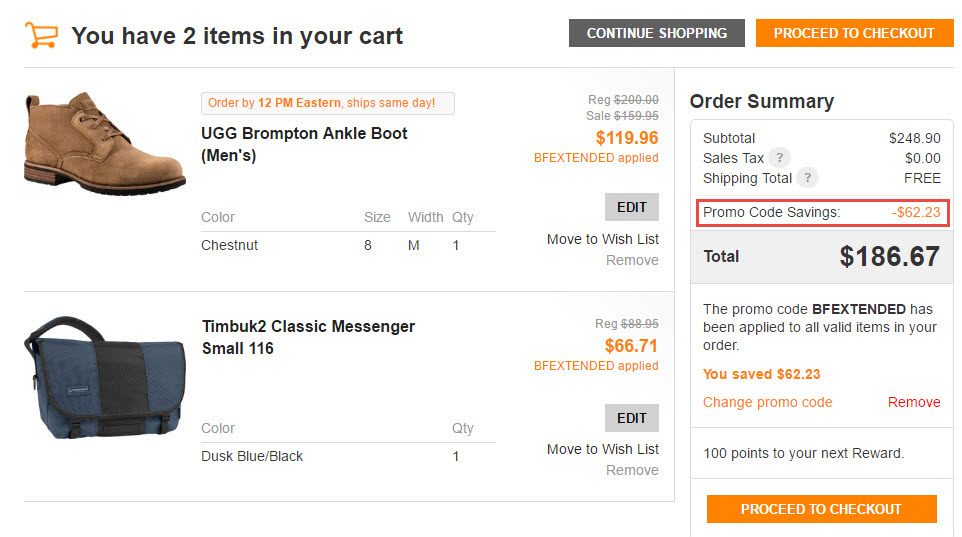This screenshot has height=537, width=962.
Task: Click BFEXTENDED applied under messenger price
Action: click(x=596, y=366)
